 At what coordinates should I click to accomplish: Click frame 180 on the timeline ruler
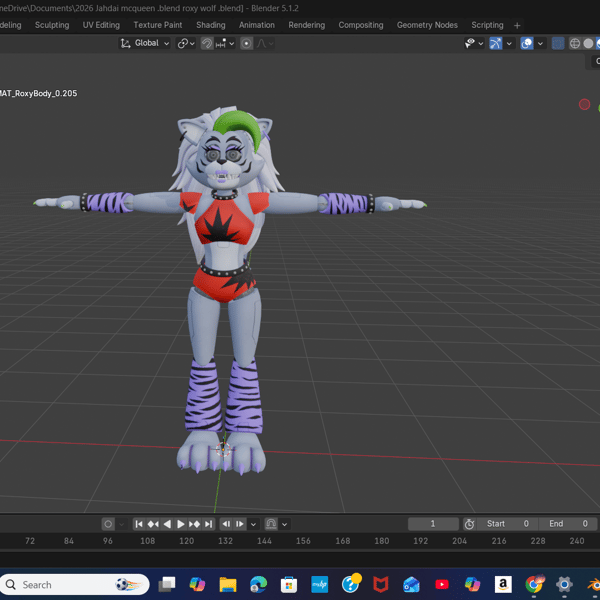[x=382, y=541]
